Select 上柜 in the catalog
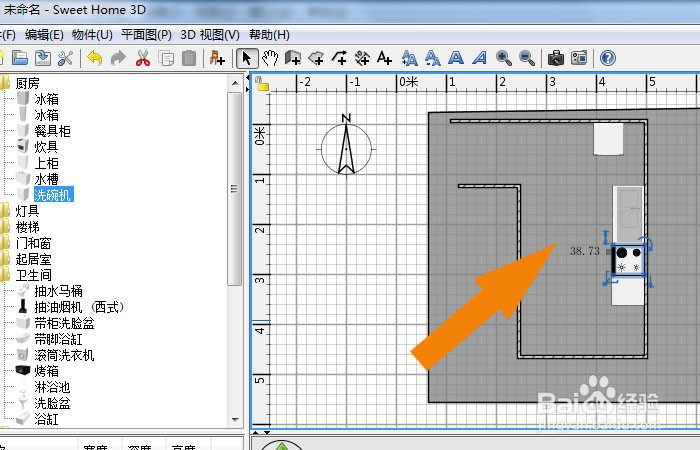The image size is (700, 450). click(x=46, y=163)
